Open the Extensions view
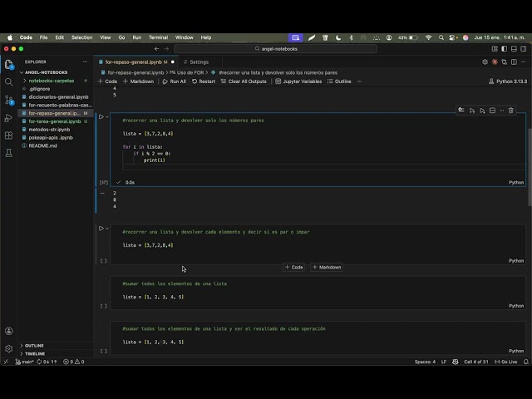 (x=9, y=135)
